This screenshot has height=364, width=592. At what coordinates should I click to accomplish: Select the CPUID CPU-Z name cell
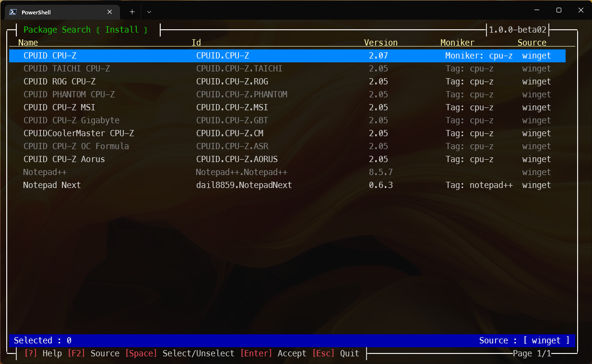tap(50, 56)
